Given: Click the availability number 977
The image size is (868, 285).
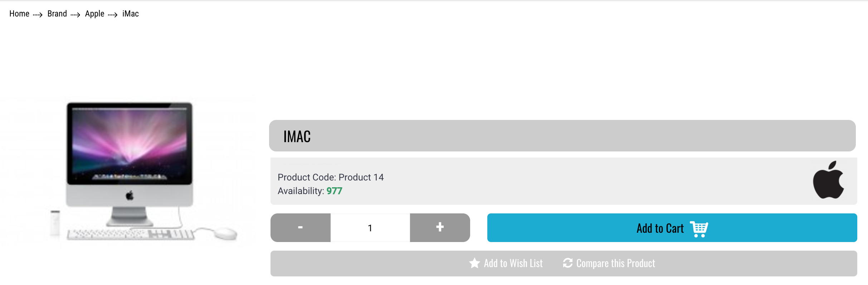Looking at the screenshot, I should tap(335, 191).
